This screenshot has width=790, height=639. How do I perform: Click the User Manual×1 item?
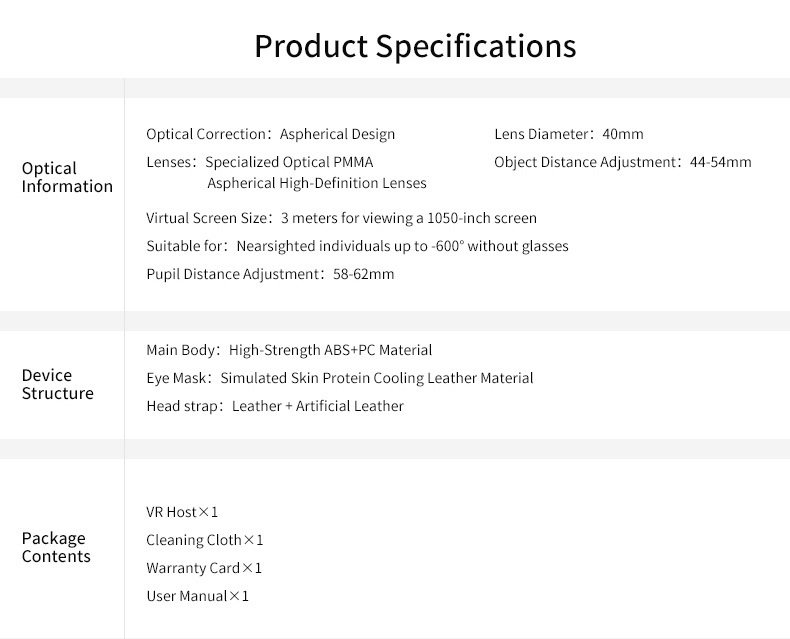[197, 596]
